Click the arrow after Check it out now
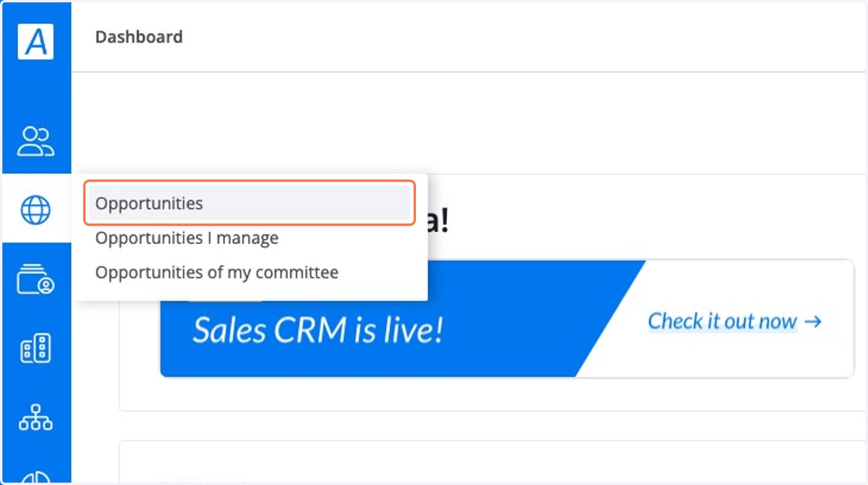 point(813,321)
